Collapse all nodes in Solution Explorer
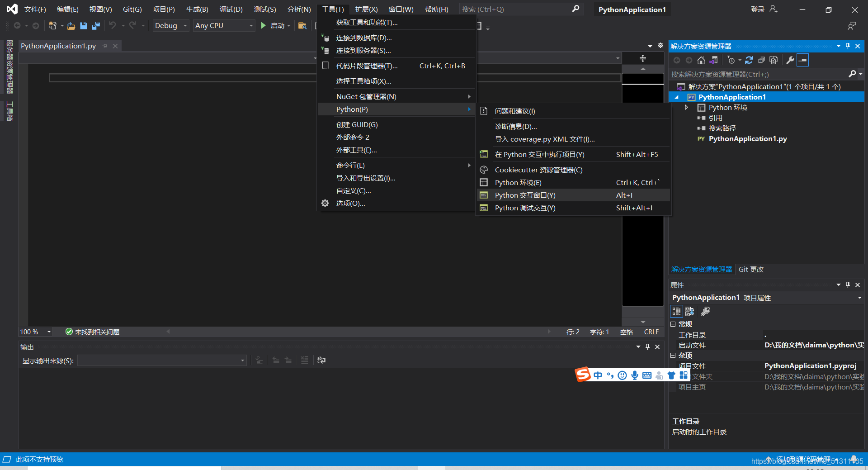 [762, 60]
